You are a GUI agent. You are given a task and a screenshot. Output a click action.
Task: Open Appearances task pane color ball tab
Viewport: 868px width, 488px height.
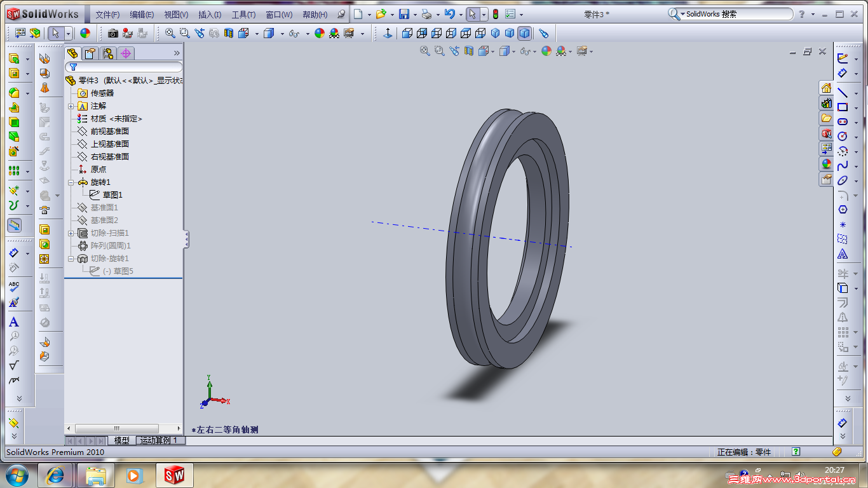point(826,164)
